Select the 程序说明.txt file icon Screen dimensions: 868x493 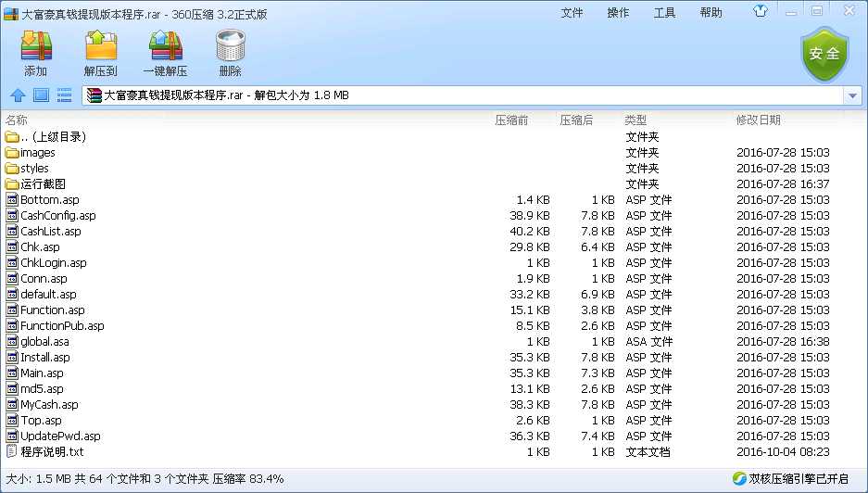(x=12, y=452)
